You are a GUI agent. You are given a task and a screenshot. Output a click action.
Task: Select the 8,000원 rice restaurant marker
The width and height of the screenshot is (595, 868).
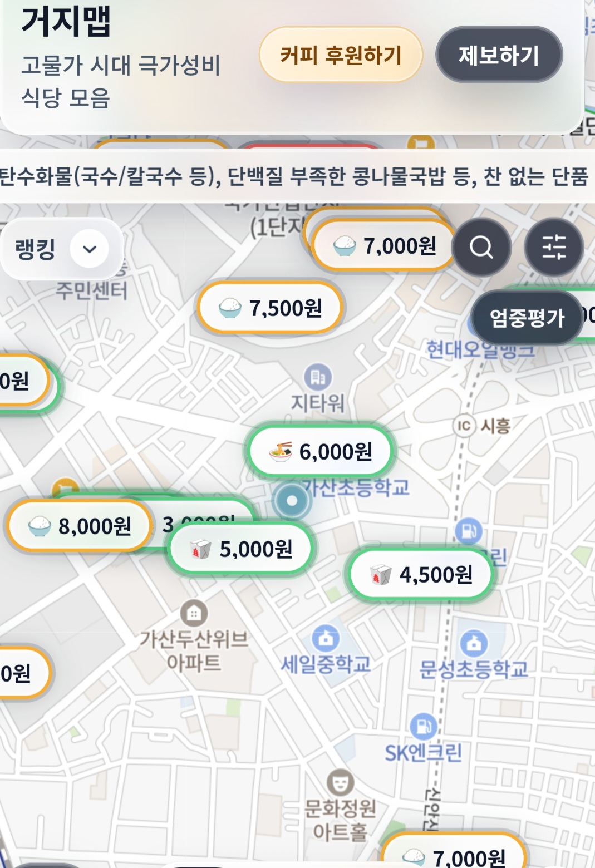click(x=80, y=526)
